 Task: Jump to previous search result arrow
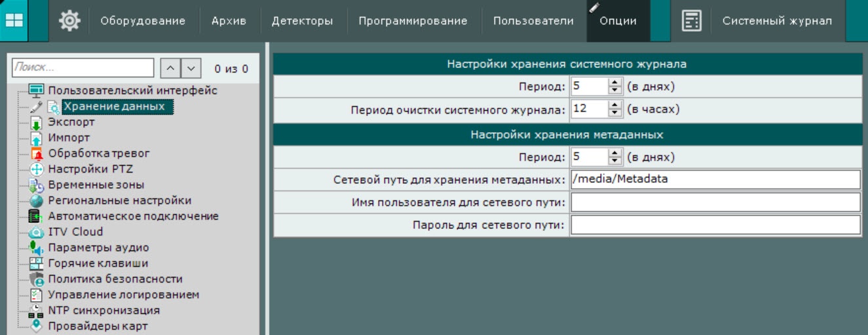pyautogui.click(x=170, y=68)
